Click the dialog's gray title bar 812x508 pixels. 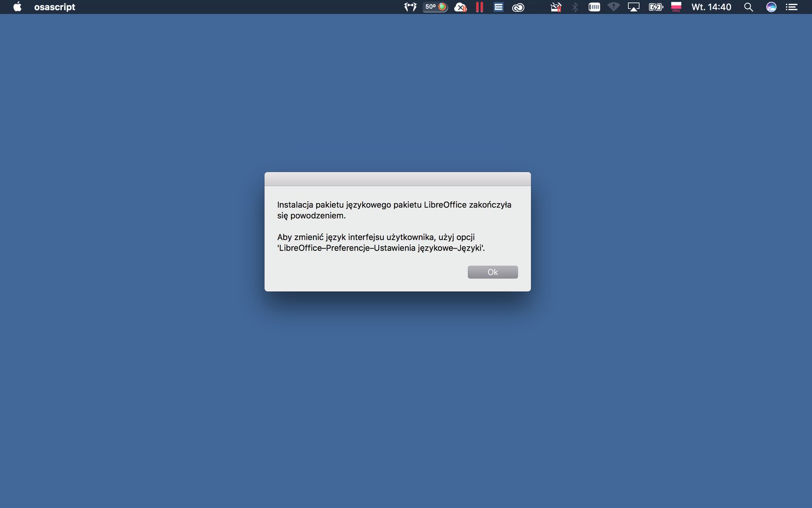click(x=398, y=179)
